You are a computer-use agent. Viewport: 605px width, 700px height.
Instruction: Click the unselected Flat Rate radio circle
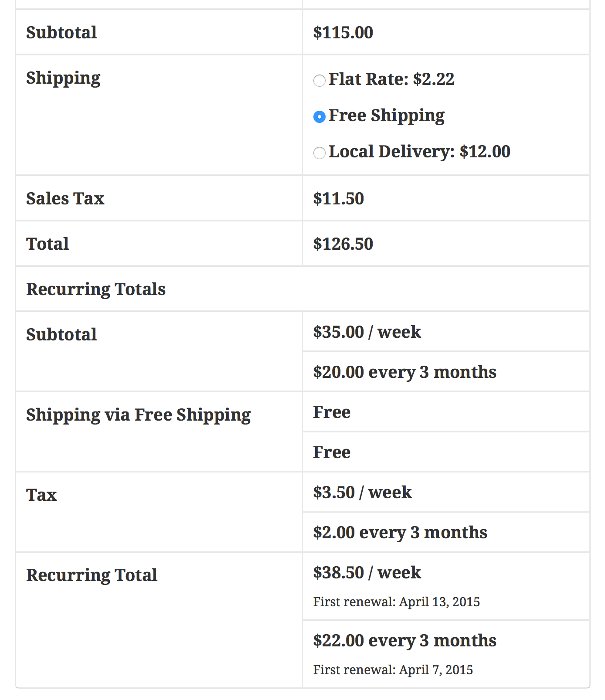(x=319, y=80)
